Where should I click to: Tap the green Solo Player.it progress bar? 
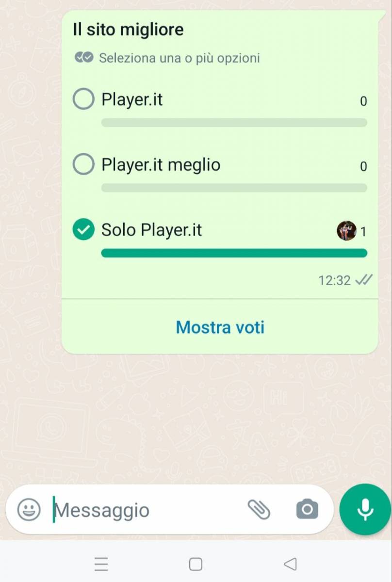point(234,253)
